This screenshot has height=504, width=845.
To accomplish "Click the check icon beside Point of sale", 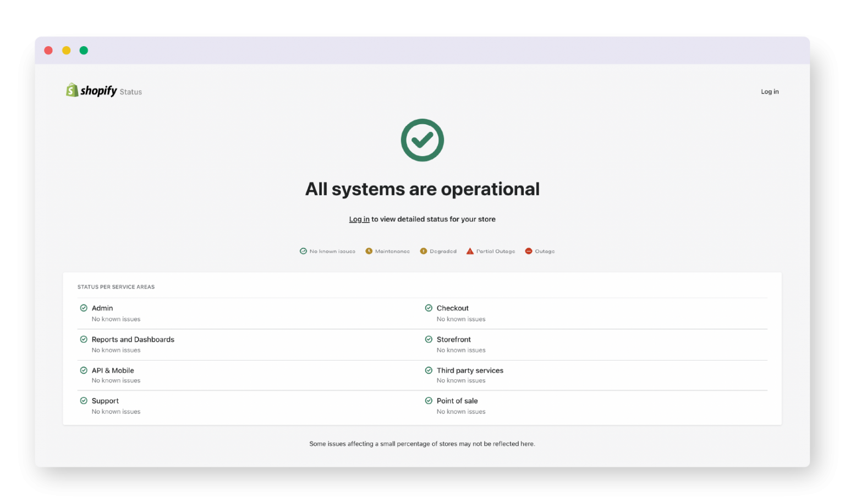I will click(429, 401).
